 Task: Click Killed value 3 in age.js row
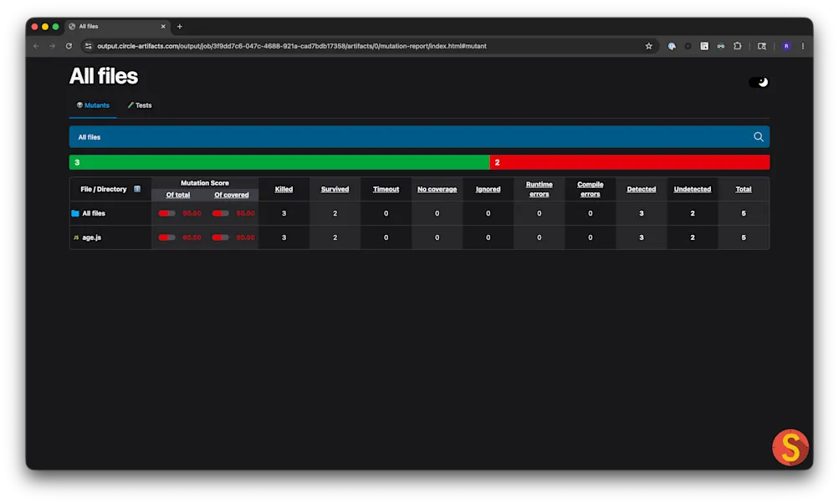pyautogui.click(x=284, y=237)
